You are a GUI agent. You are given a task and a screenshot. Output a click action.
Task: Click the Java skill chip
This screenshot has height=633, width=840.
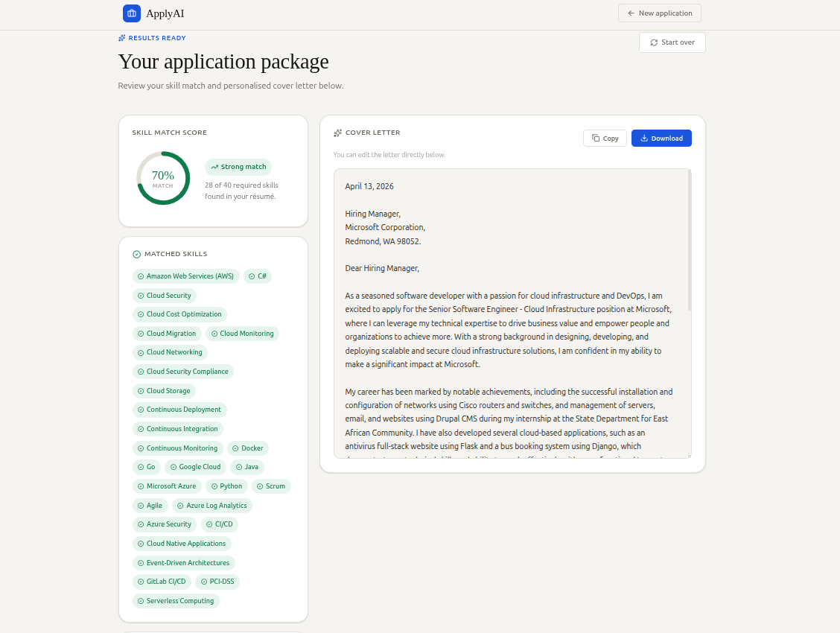coord(247,467)
